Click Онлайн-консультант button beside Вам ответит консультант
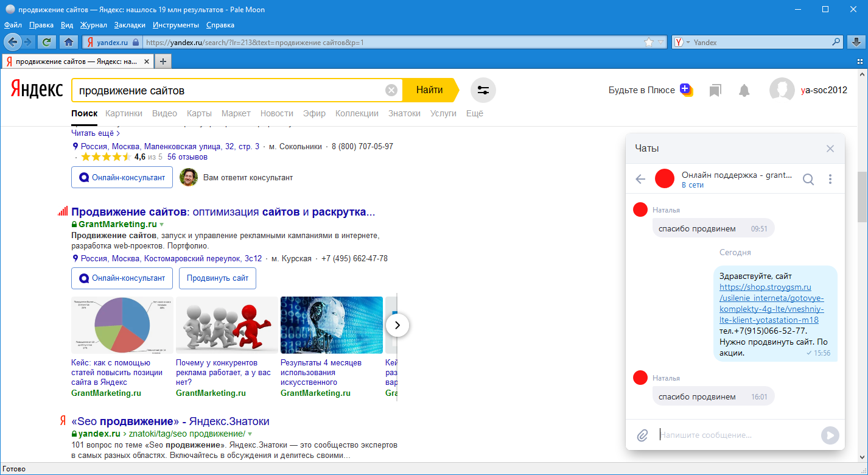This screenshot has width=868, height=475. pyautogui.click(x=122, y=178)
